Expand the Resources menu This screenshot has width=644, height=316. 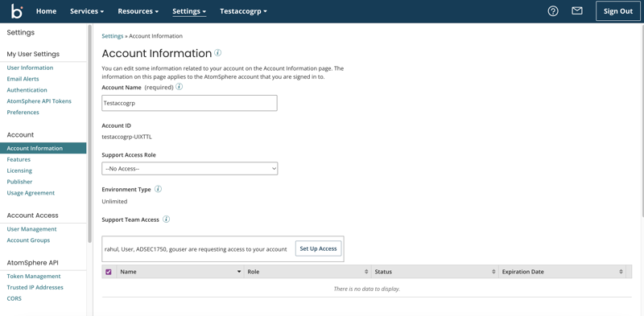tap(138, 11)
